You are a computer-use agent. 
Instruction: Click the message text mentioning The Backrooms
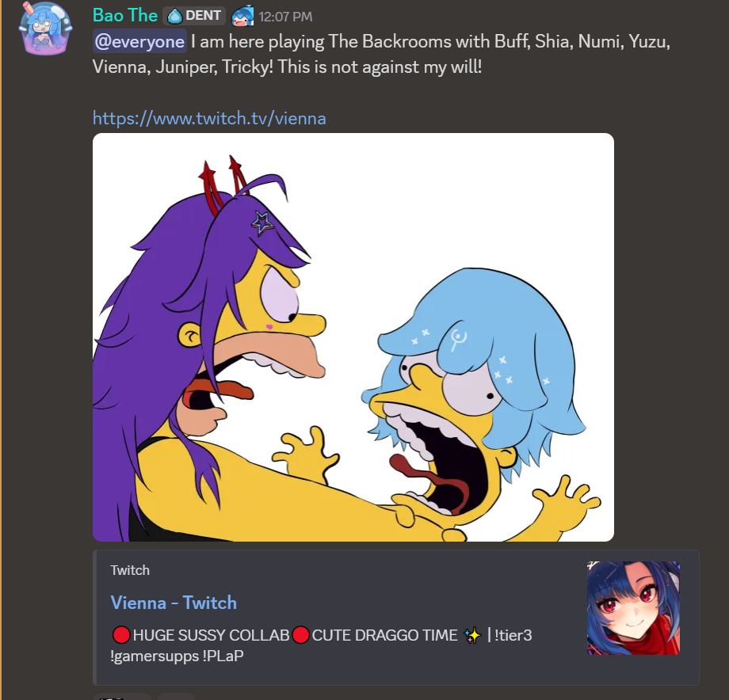point(380,41)
